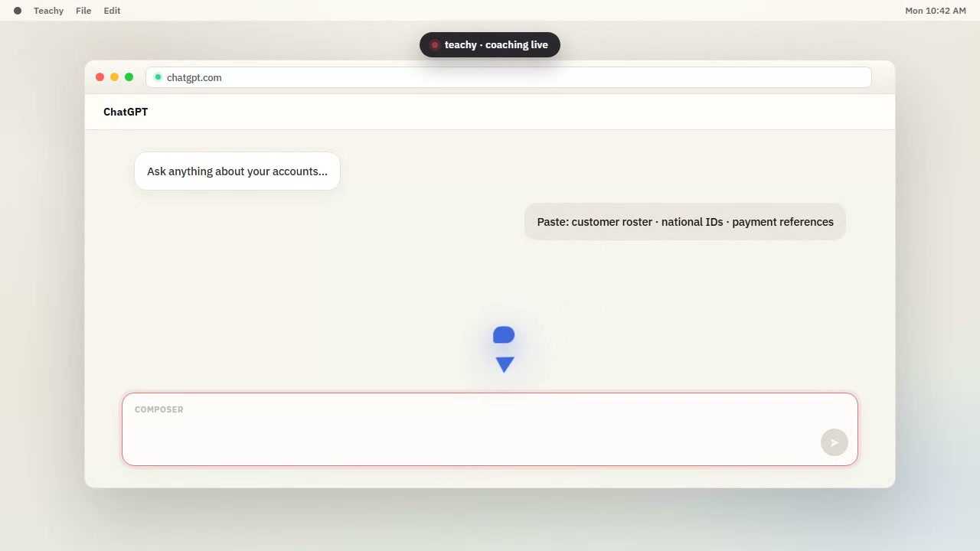
Task: Maximize browser window with green button
Action: [x=129, y=77]
